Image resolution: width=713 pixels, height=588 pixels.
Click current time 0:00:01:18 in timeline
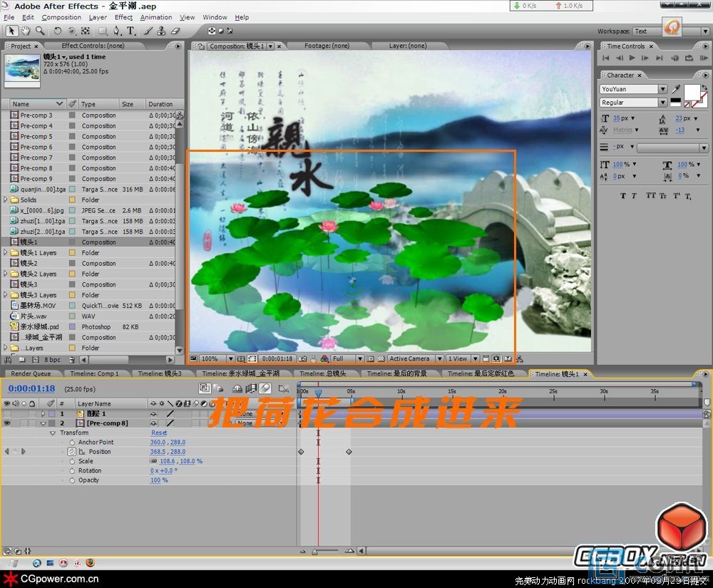(x=31, y=389)
